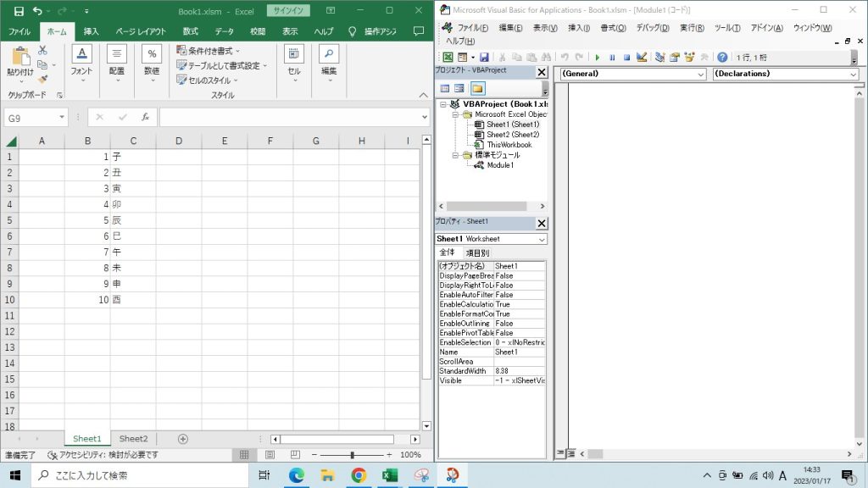Click the insert function fx icon
This screenshot has width=868, height=488.
(145, 118)
